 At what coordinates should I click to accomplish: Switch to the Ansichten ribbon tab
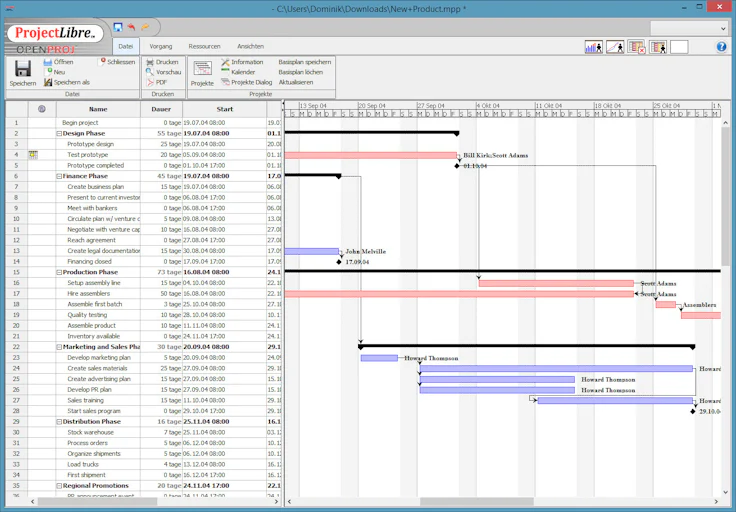click(250, 46)
